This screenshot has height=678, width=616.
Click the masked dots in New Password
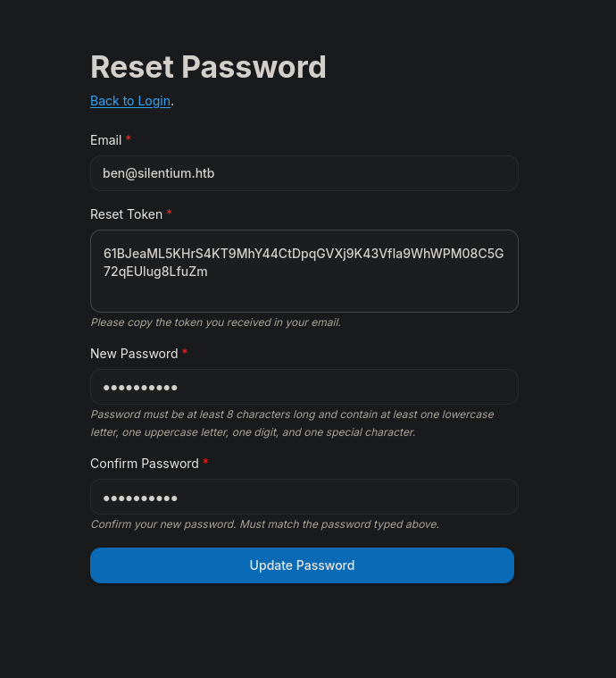(x=140, y=388)
